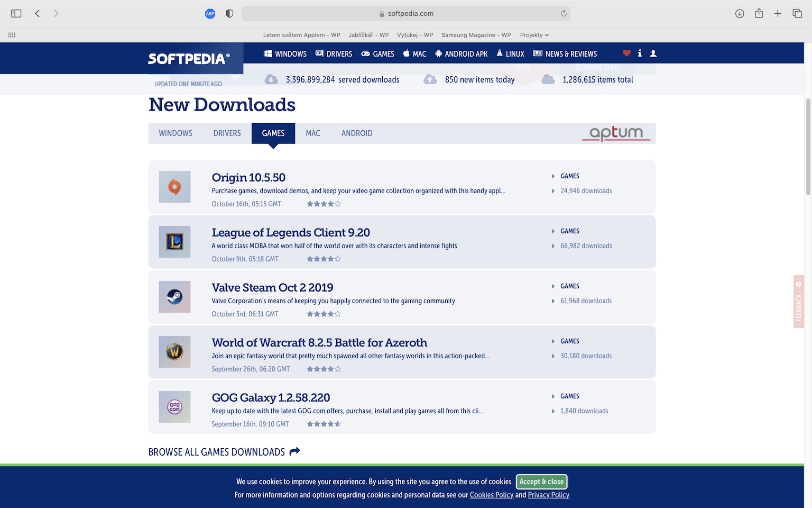Switch to the Android downloads tab

coord(357,133)
